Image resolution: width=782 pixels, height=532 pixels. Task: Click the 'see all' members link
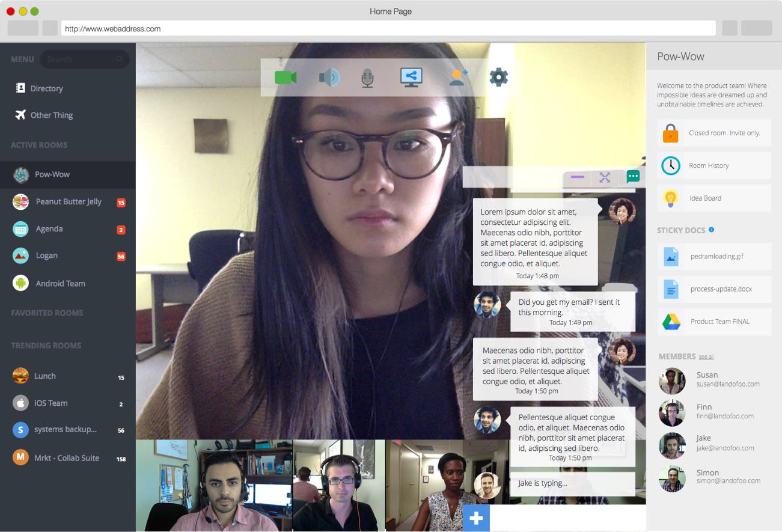706,357
